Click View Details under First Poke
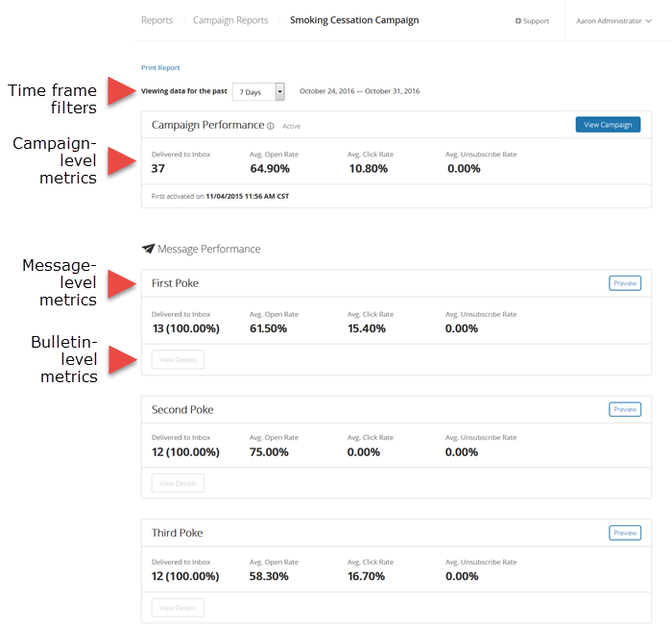Image resolution: width=672 pixels, height=629 pixels. [x=178, y=359]
